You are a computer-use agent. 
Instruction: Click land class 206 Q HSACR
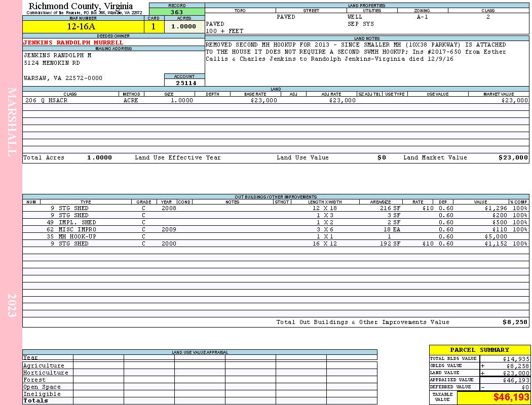[x=47, y=100]
